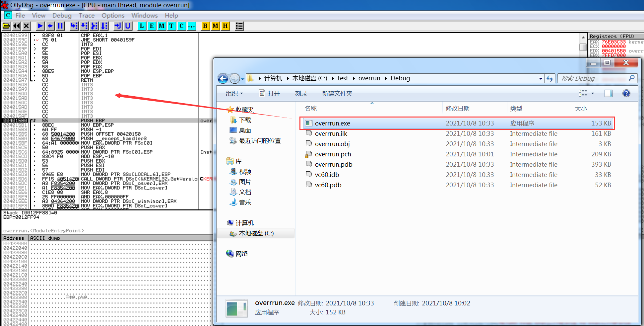Image resolution: width=644 pixels, height=326 pixels.
Task: Open Breakpoints window with the B icon
Action: (x=205, y=26)
